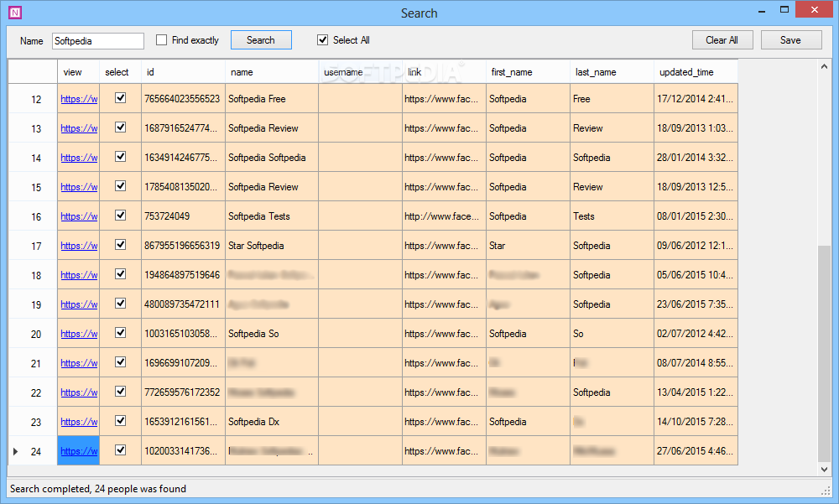Image resolution: width=839 pixels, height=504 pixels.
Task: Click last_name cell 'Tests'
Action: (x=612, y=216)
